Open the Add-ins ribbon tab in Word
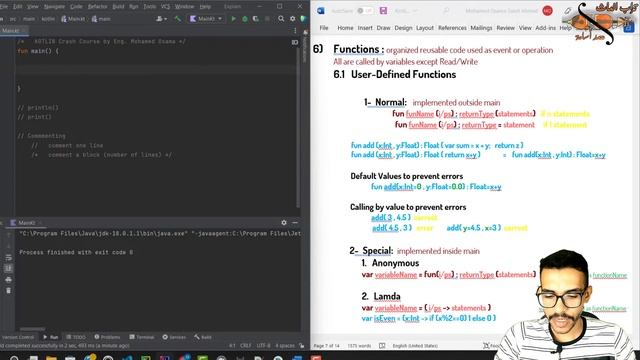Viewport: 640px width, 360px height. click(545, 28)
